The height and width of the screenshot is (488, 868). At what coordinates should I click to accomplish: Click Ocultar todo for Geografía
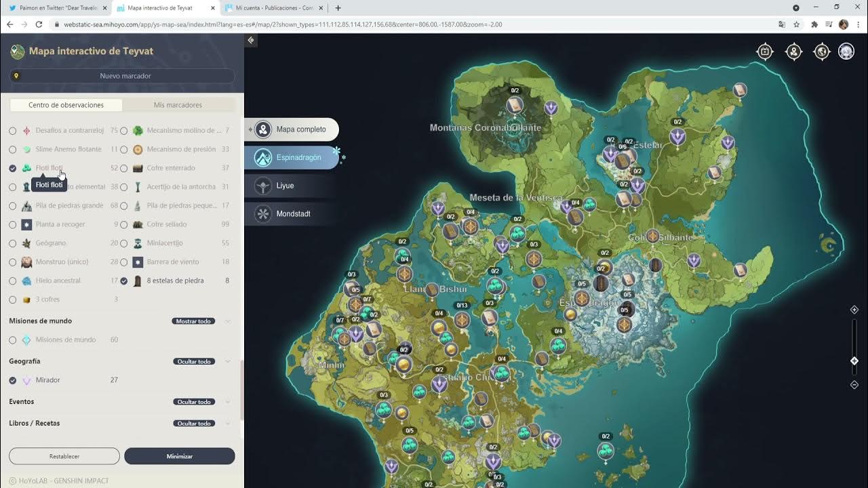click(x=194, y=361)
